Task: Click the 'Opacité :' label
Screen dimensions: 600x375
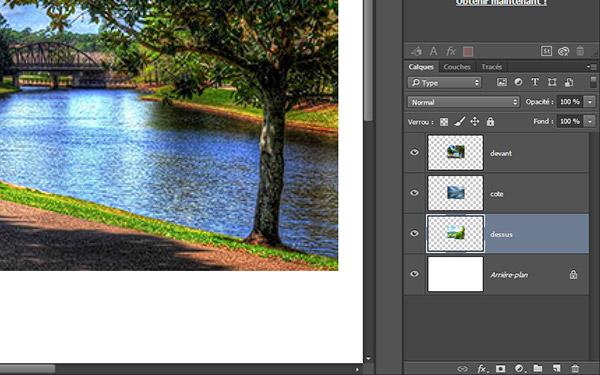Action: pos(540,102)
